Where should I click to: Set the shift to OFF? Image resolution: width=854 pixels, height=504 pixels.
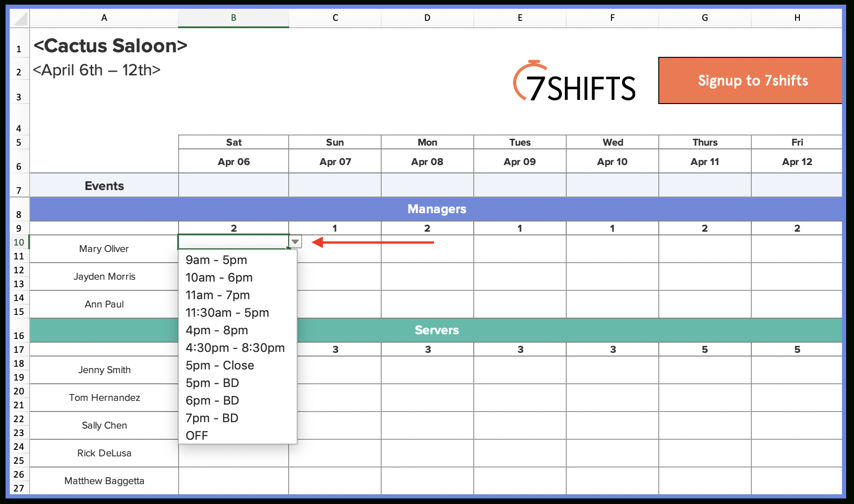click(237, 436)
